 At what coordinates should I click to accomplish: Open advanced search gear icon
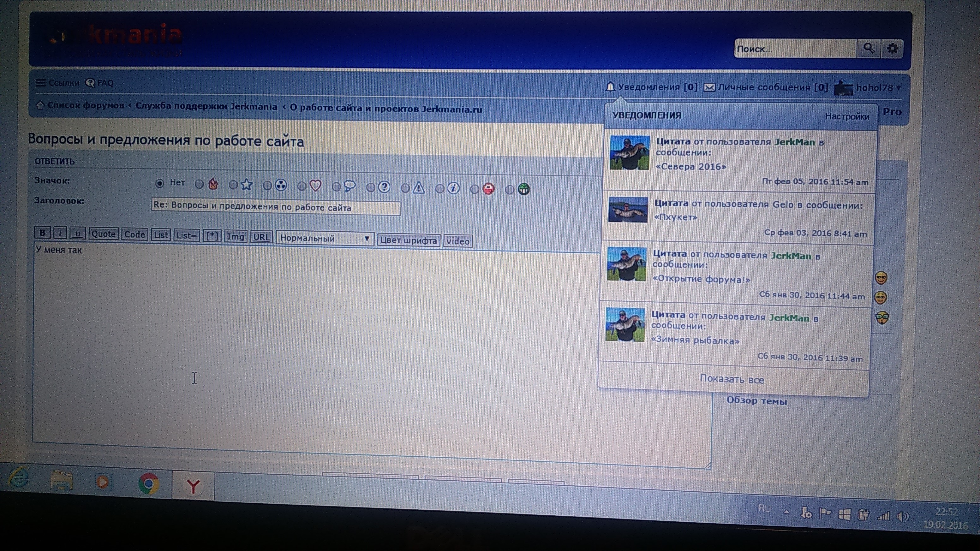tap(892, 49)
